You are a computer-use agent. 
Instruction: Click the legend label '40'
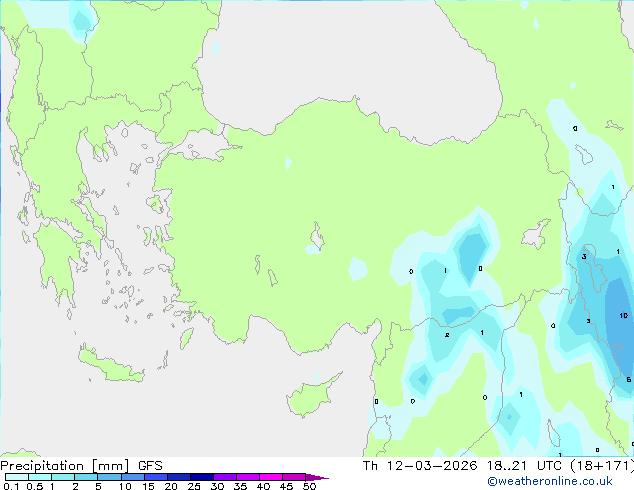(x=263, y=486)
